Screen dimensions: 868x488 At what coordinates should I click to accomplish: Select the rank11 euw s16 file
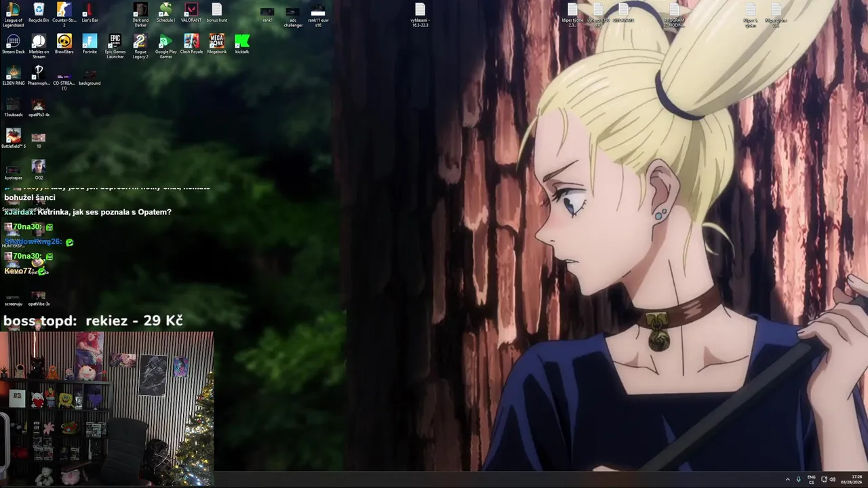(x=318, y=15)
